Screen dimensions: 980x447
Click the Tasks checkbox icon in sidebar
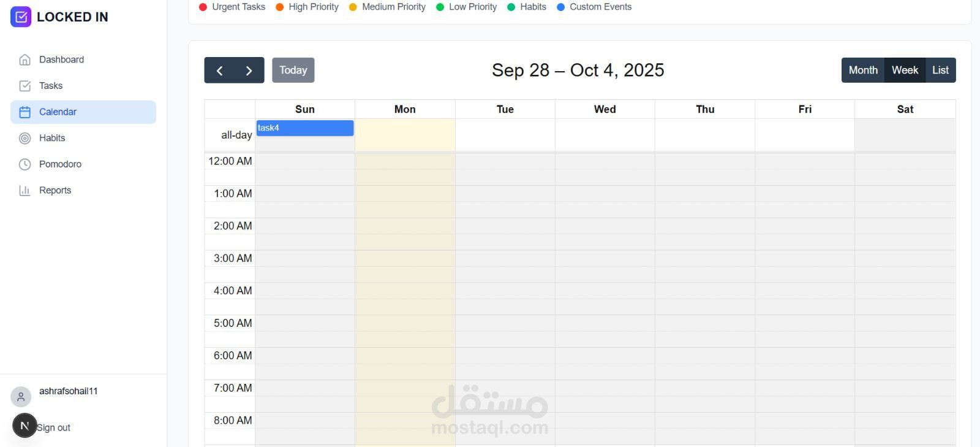click(x=25, y=86)
